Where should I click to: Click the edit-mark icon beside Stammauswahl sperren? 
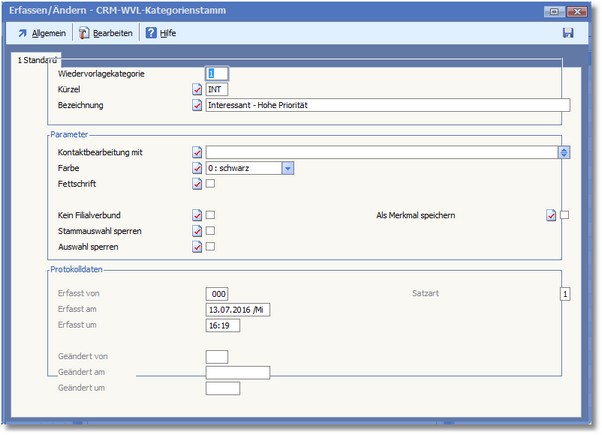[x=196, y=231]
